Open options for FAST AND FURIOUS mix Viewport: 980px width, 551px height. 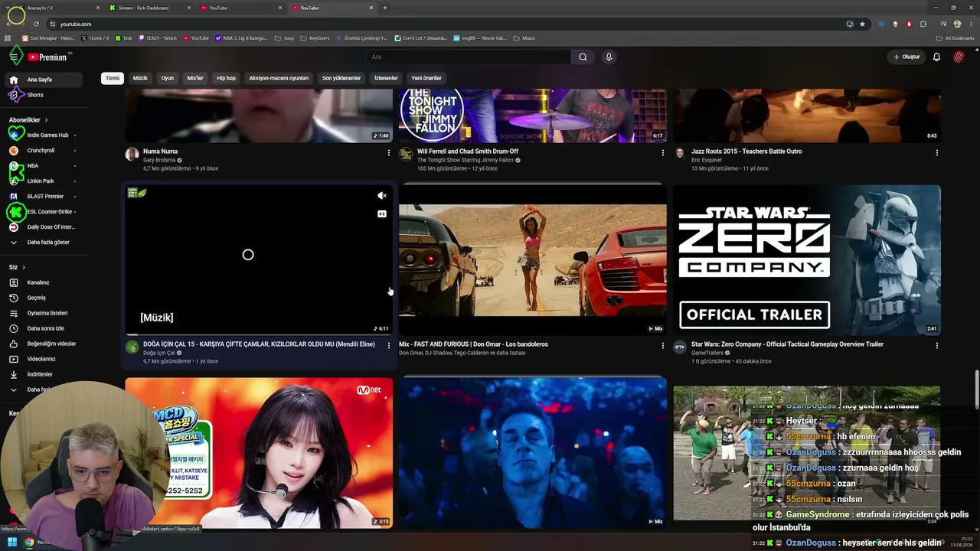tap(662, 346)
